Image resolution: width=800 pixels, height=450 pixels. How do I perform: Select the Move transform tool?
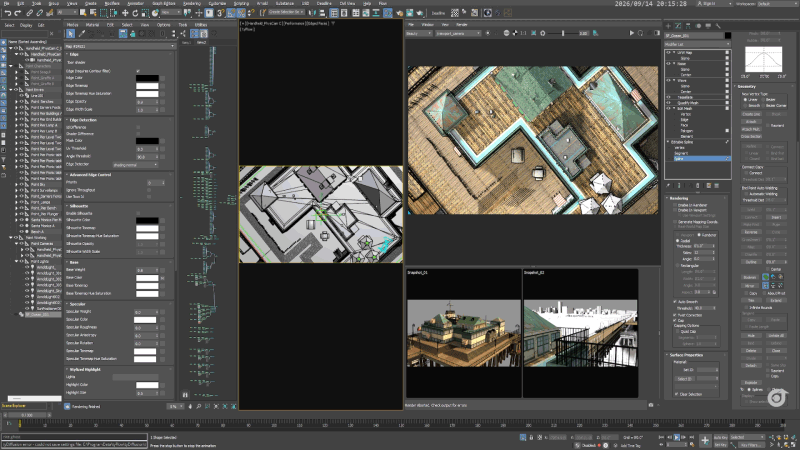pyautogui.click(x=125, y=13)
